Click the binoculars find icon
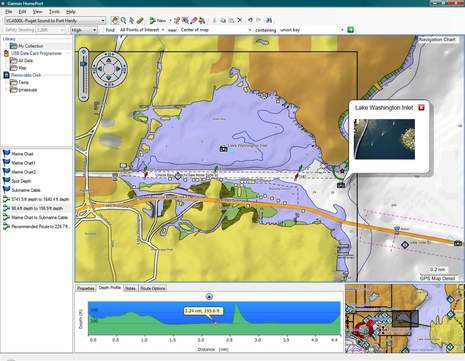 point(269,20)
